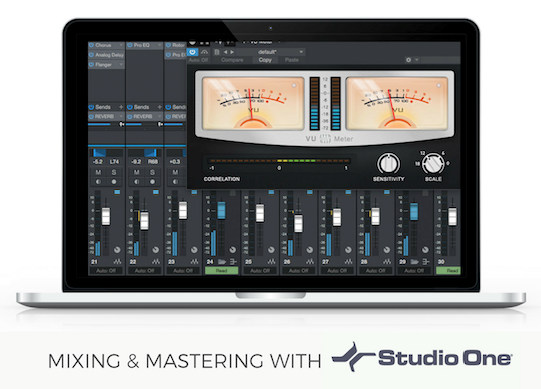Click the channel 25 volume fader

[260, 213]
